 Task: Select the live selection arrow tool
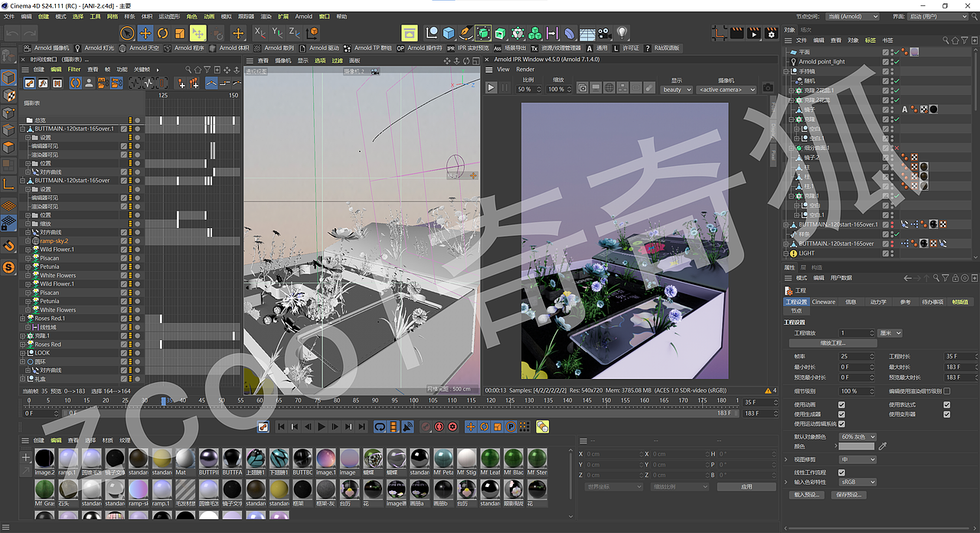click(127, 33)
